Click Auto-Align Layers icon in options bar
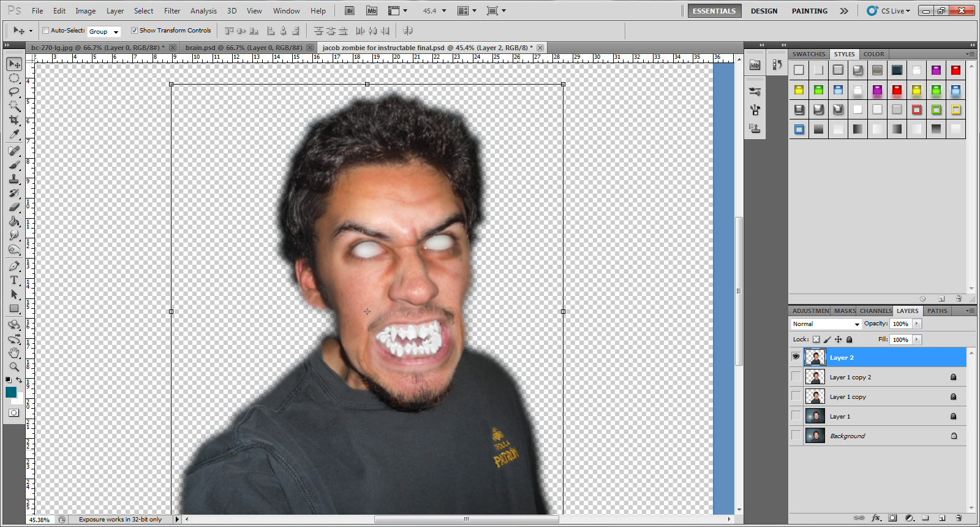 coord(408,31)
